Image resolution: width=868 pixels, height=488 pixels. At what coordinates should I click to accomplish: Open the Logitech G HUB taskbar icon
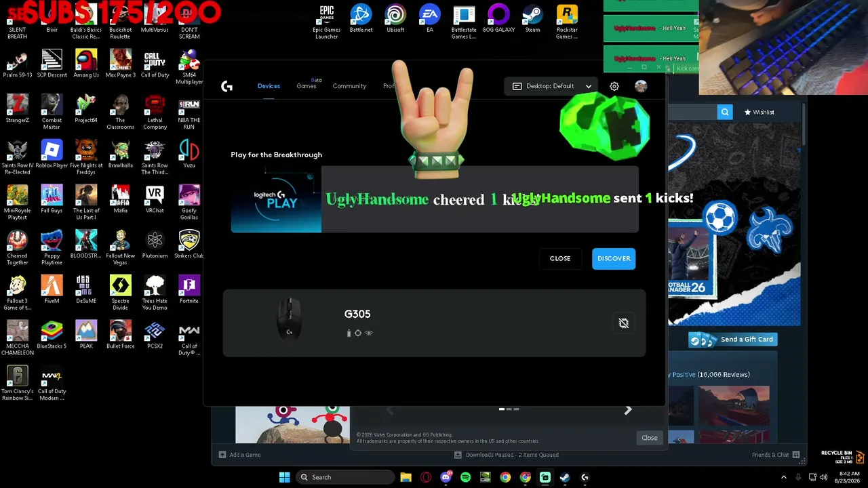(x=585, y=477)
